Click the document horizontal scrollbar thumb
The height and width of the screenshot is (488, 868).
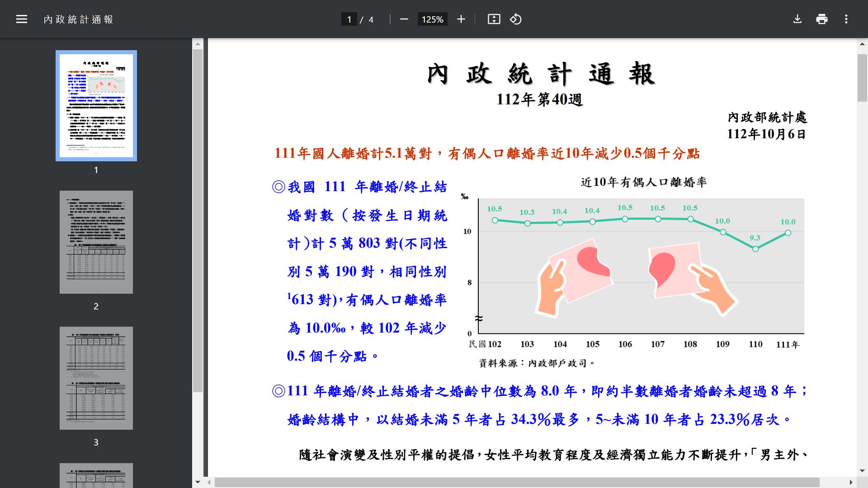click(517, 482)
